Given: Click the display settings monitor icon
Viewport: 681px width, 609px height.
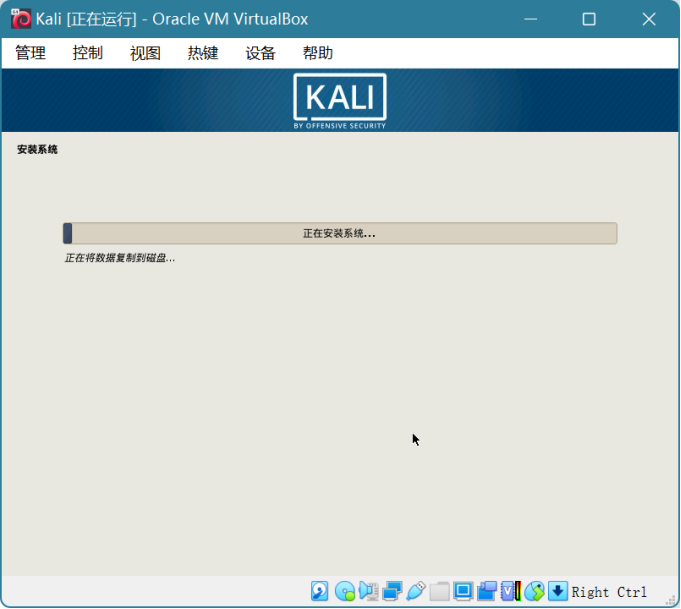Looking at the screenshot, I should 463,592.
